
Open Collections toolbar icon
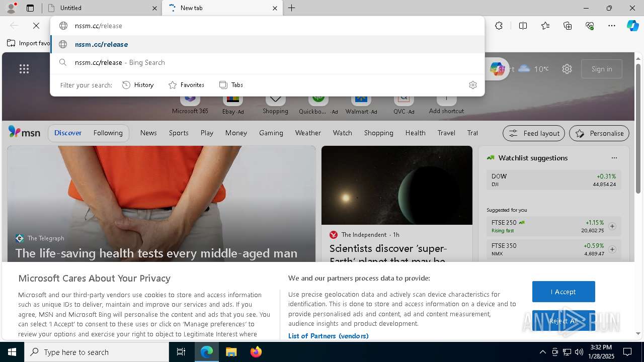click(x=568, y=26)
